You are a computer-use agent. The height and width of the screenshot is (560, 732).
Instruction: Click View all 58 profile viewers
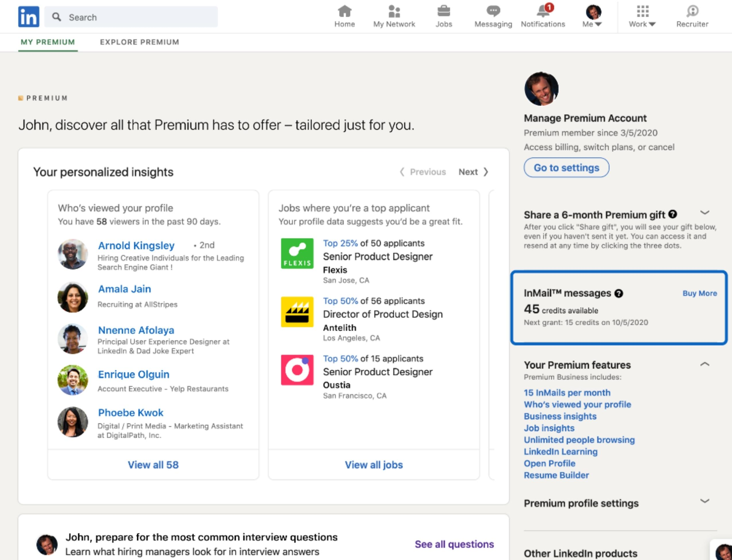[153, 465]
